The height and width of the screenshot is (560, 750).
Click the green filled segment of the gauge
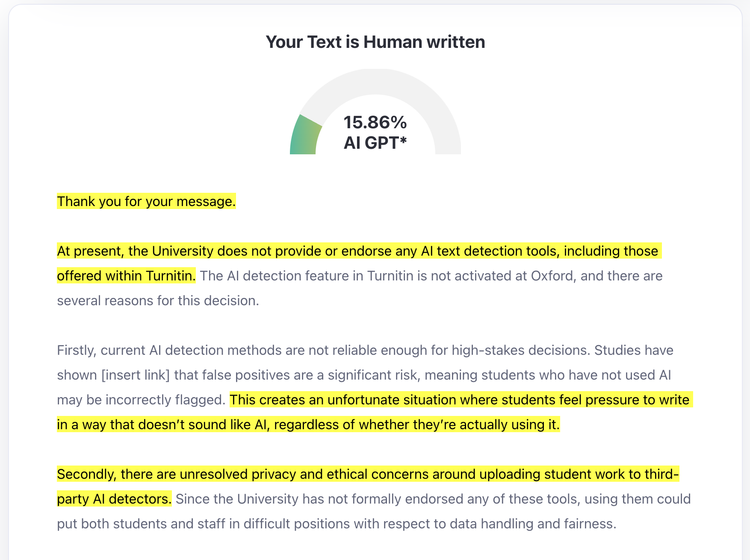[x=305, y=137]
